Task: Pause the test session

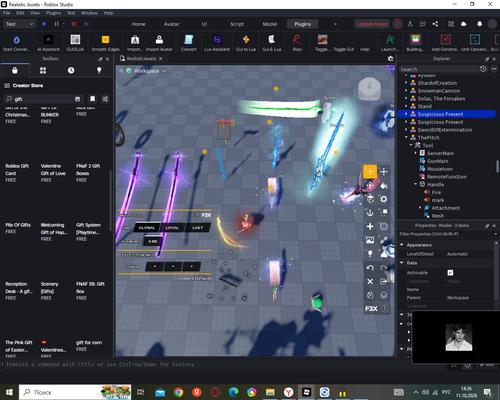Action: (56, 24)
